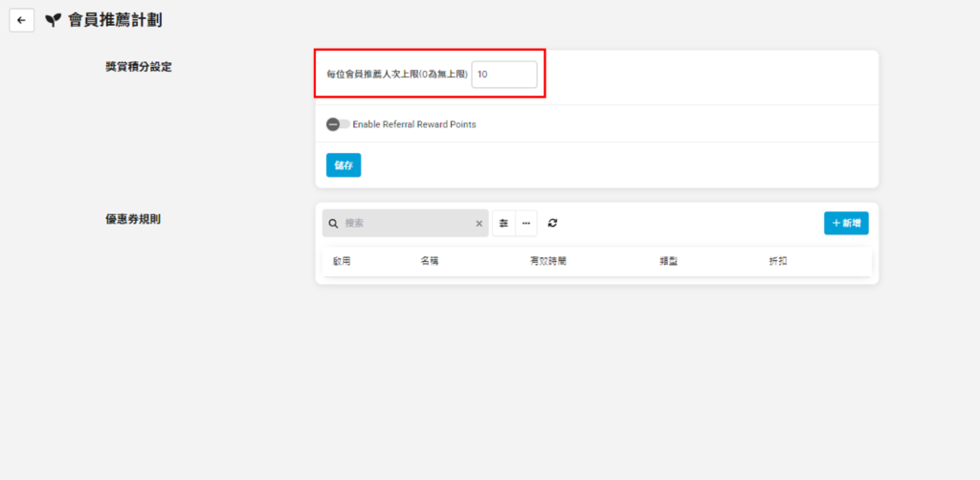Click the 獎賞積分設定 section heading

click(138, 67)
